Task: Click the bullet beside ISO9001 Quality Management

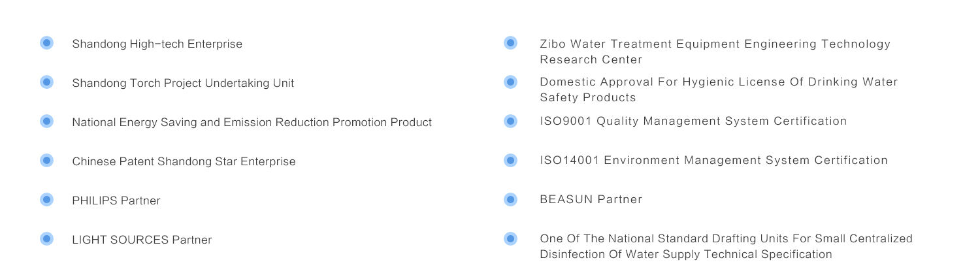Action: (510, 121)
